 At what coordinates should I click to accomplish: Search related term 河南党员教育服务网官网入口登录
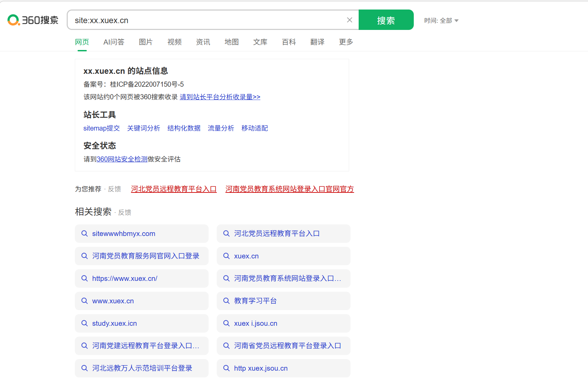point(142,256)
